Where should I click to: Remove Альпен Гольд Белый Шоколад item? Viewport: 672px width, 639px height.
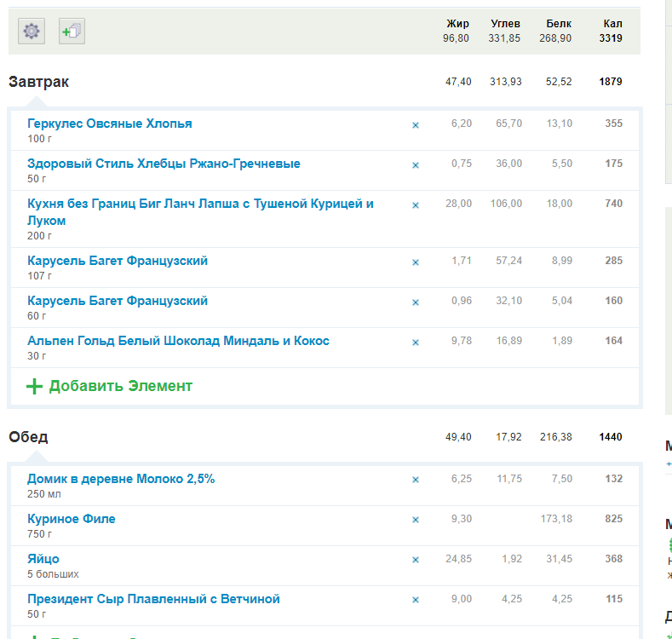pyautogui.click(x=416, y=343)
